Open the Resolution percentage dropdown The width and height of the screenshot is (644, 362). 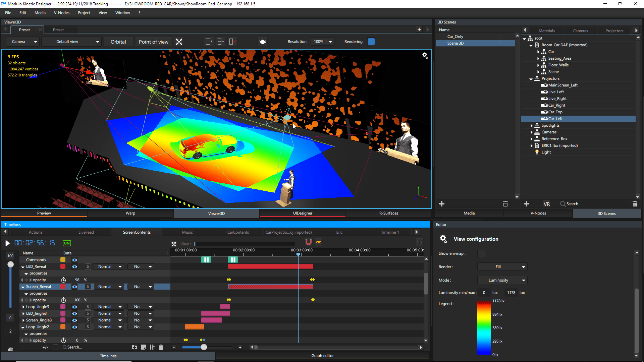pyautogui.click(x=322, y=41)
